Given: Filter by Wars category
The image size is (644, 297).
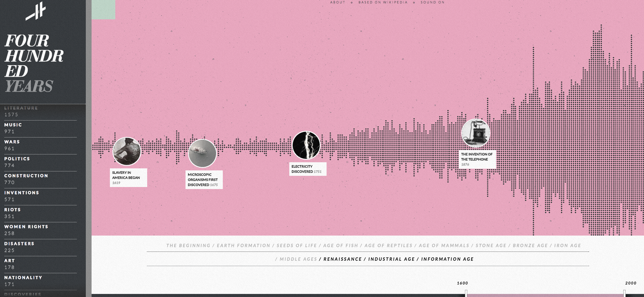Looking at the screenshot, I should (40, 145).
